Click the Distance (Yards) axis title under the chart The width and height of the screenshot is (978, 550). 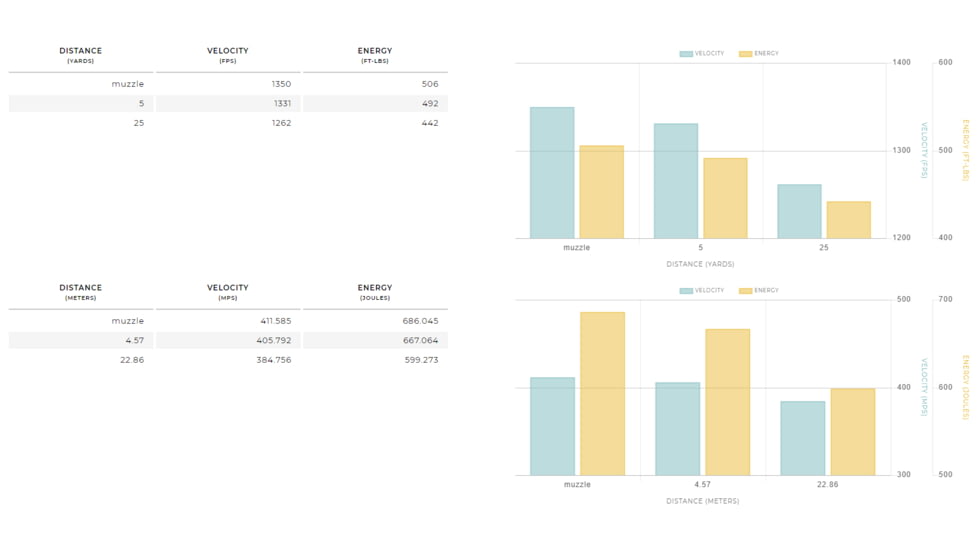(x=700, y=264)
